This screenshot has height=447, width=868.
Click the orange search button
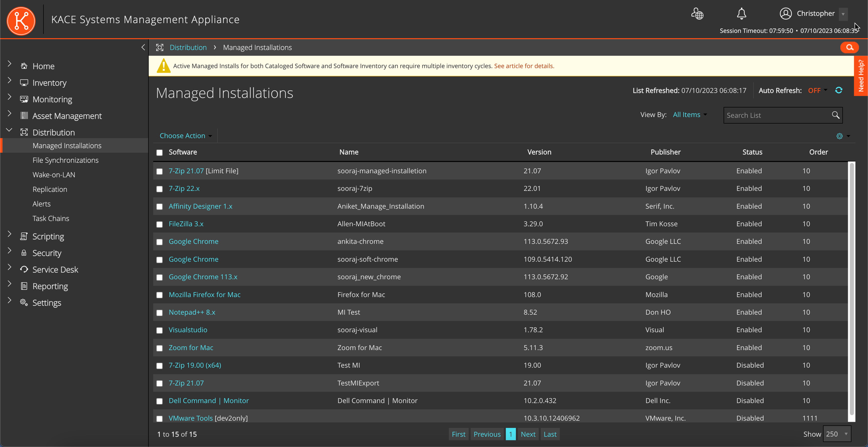(x=849, y=47)
